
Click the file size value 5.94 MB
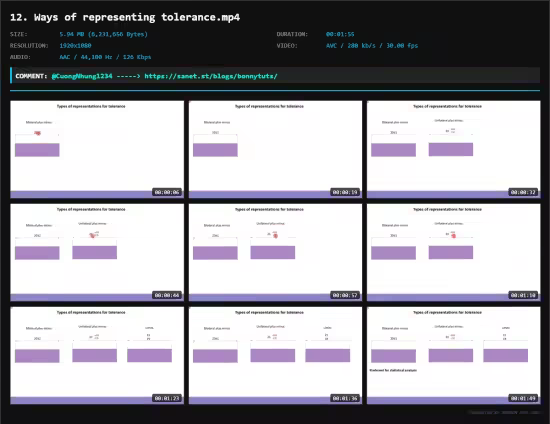(x=103, y=34)
